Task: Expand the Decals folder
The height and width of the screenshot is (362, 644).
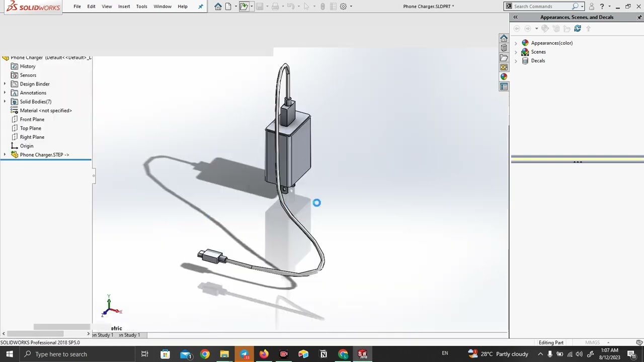Action: pyautogui.click(x=516, y=61)
